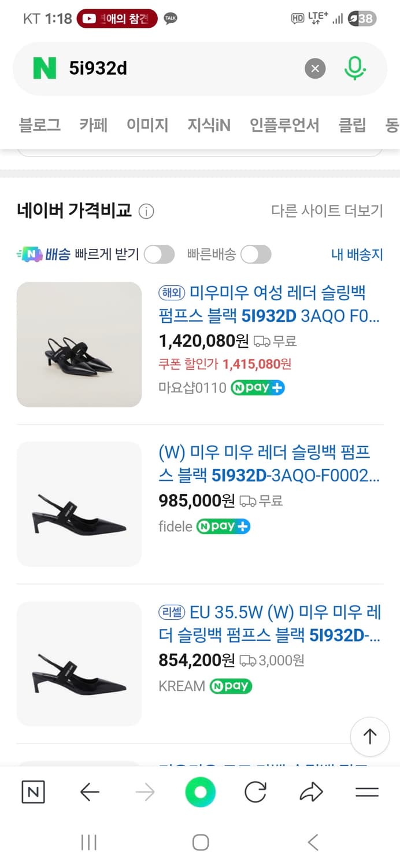Open the hamburger menu in bottom bar
400x868 pixels.
(x=366, y=792)
